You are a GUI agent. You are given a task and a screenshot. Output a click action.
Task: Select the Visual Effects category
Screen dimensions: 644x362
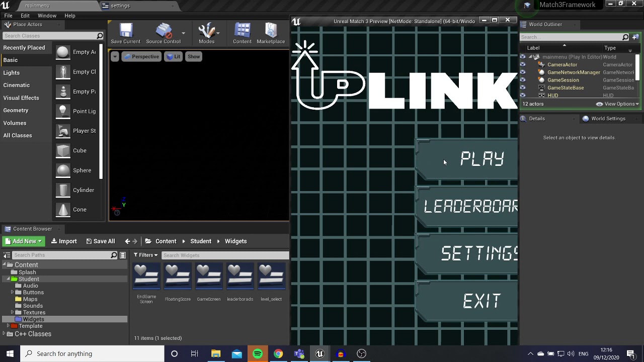click(21, 98)
